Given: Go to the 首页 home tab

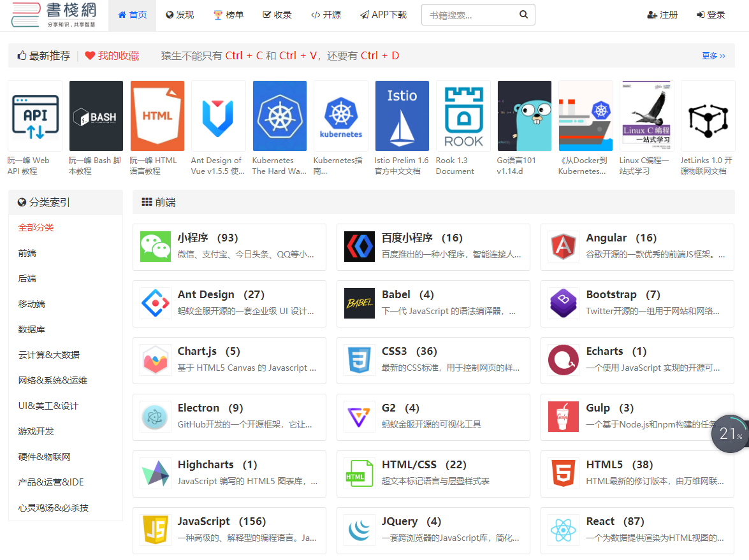Looking at the screenshot, I should pyautogui.click(x=133, y=15).
